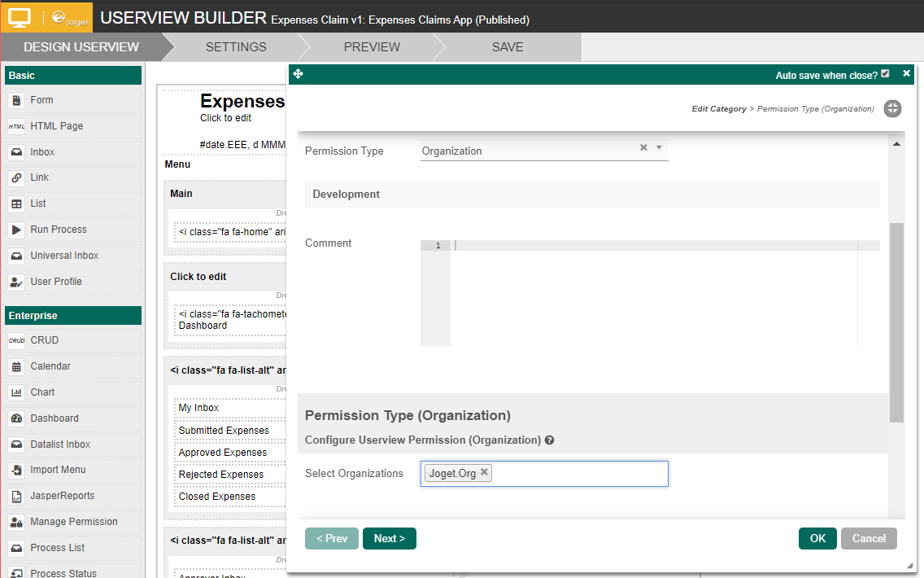
Task: Click the Calendar icon in Enterprise section
Action: [16, 366]
